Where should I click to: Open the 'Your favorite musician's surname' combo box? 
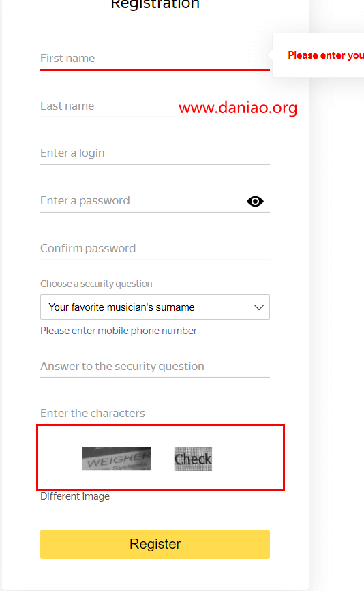pyautogui.click(x=155, y=307)
